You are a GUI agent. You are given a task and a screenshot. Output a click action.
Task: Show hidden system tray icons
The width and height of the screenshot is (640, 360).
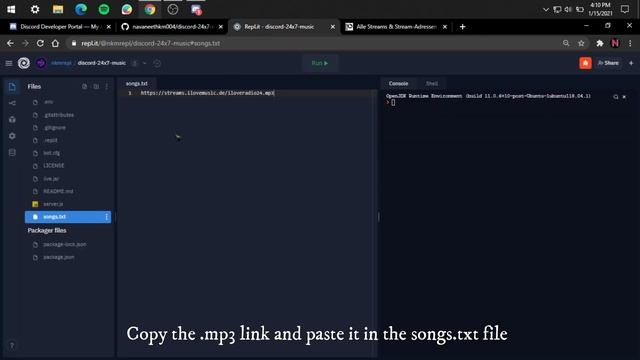[546, 9]
